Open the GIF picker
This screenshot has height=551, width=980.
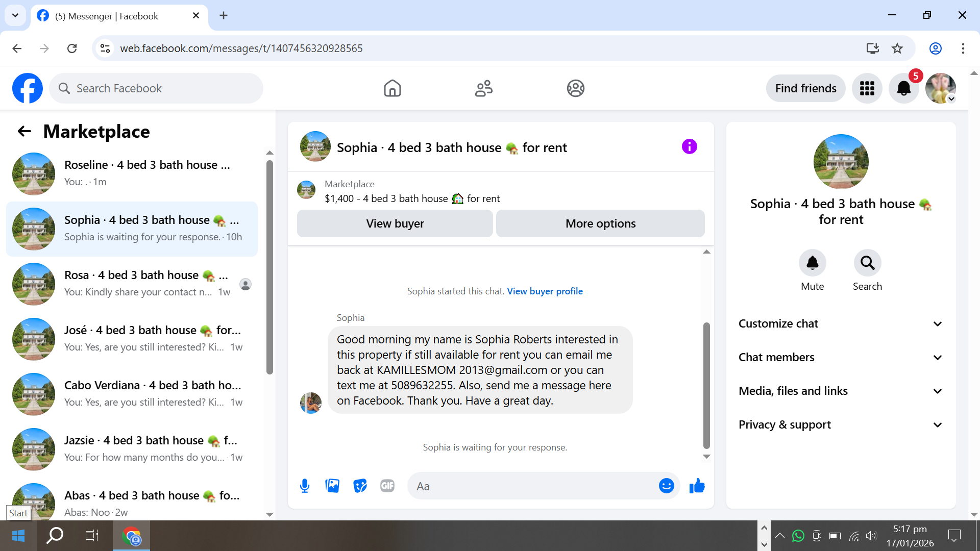click(387, 486)
